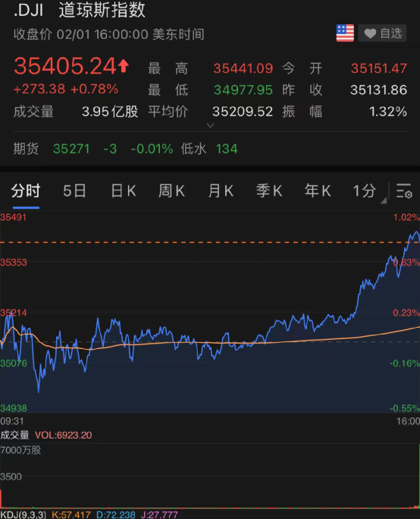Click today's open value 35151.47
The image size is (420, 519).
click(x=378, y=68)
